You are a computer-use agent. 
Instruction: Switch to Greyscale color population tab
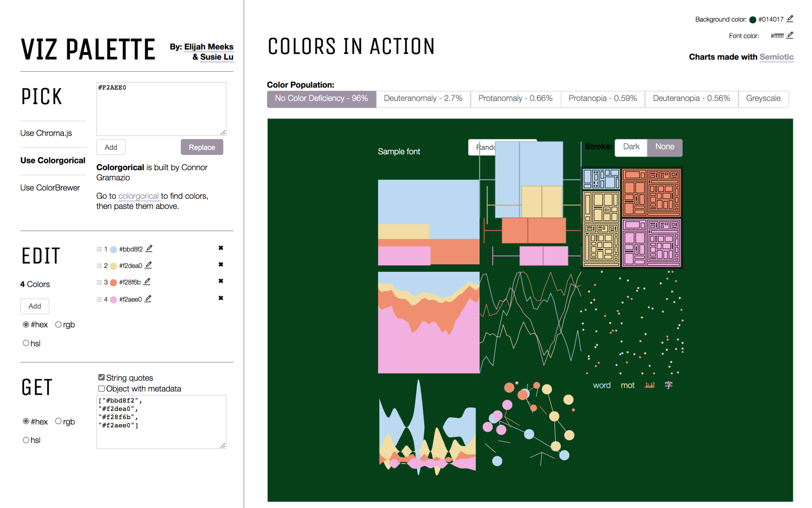pyautogui.click(x=763, y=99)
